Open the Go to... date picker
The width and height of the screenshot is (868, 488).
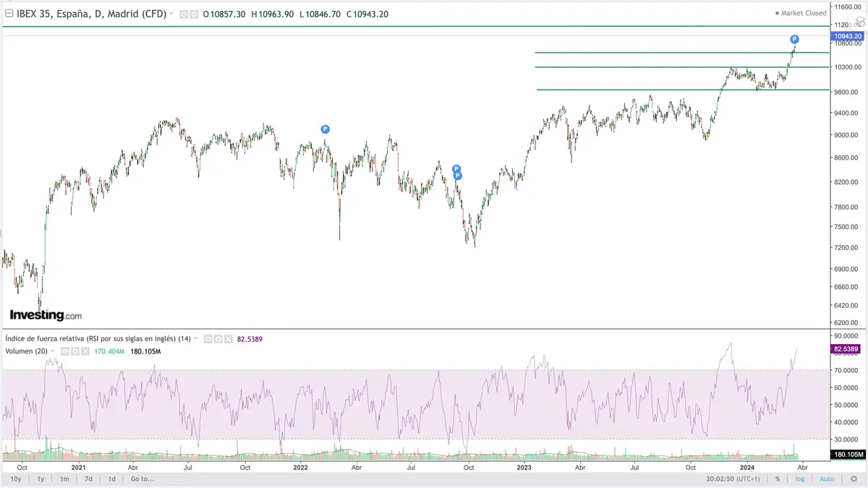142,479
